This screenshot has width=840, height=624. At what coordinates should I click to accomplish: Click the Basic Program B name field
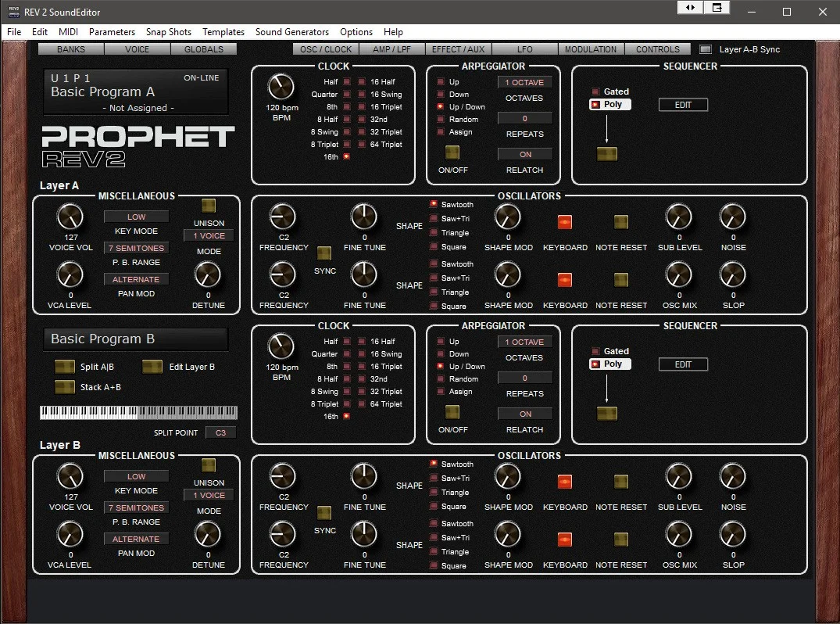135,339
